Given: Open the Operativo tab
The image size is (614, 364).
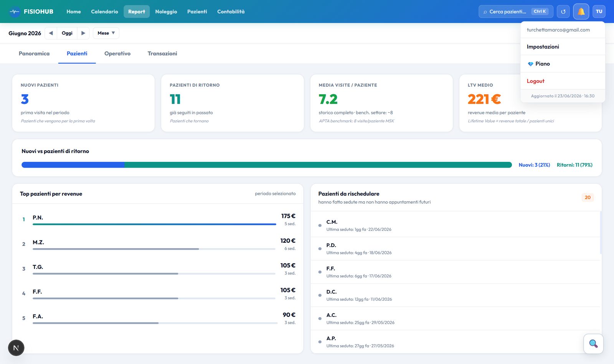Looking at the screenshot, I should point(117,54).
